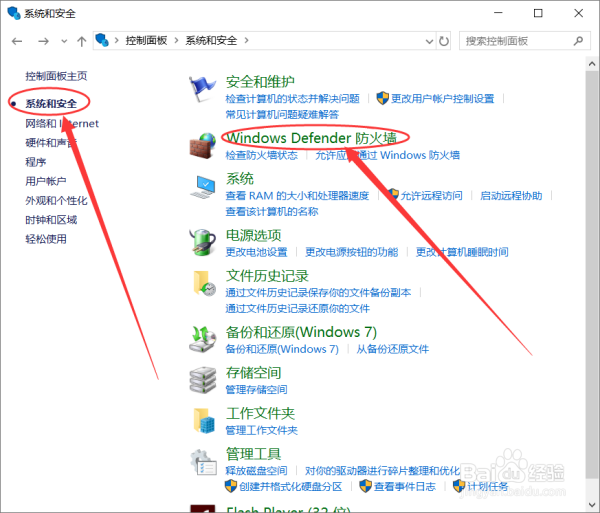The width and height of the screenshot is (600, 513).
Task: Click the control panel icon in address bar
Action: [x=102, y=40]
